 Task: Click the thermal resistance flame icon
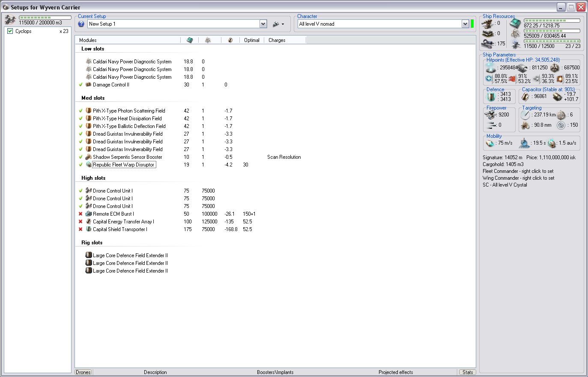click(513, 79)
